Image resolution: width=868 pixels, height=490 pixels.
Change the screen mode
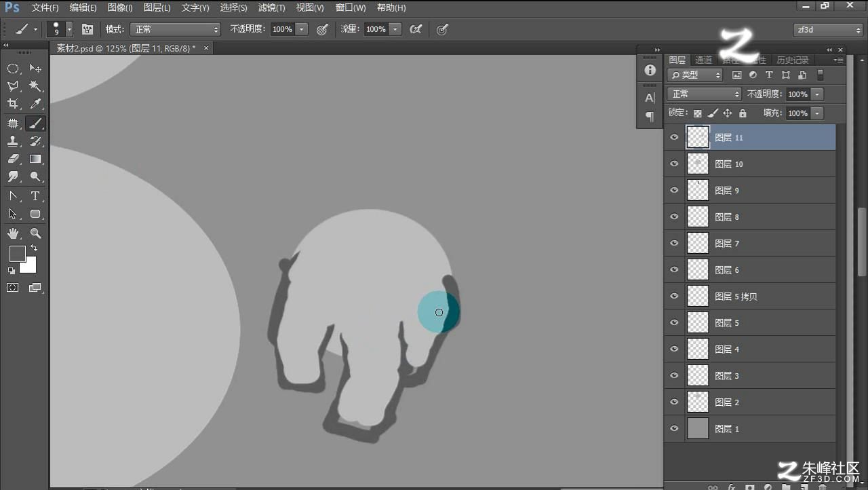[35, 288]
